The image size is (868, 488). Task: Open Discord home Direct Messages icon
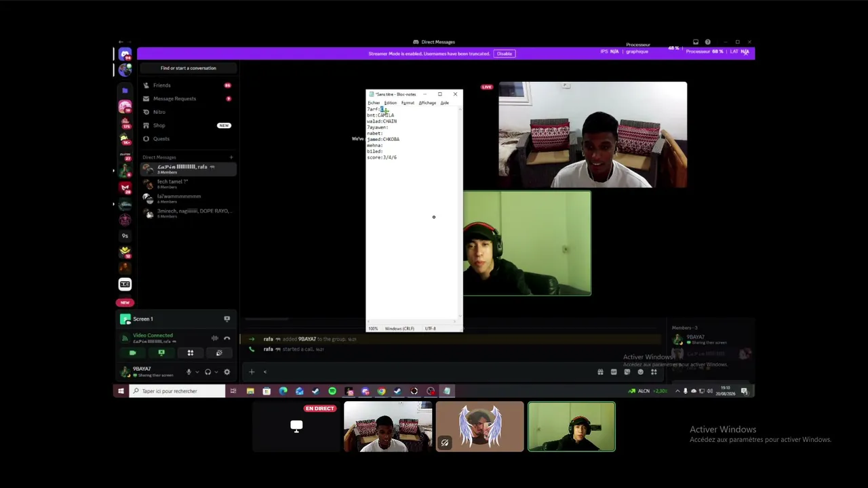point(125,54)
